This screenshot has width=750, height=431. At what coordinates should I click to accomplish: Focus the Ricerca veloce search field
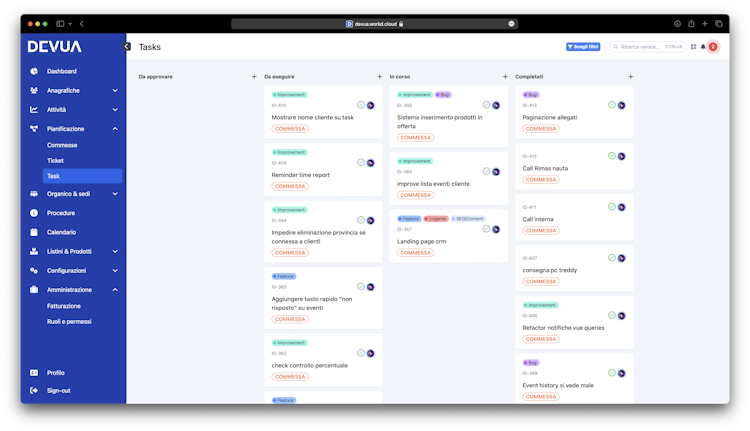coord(648,47)
